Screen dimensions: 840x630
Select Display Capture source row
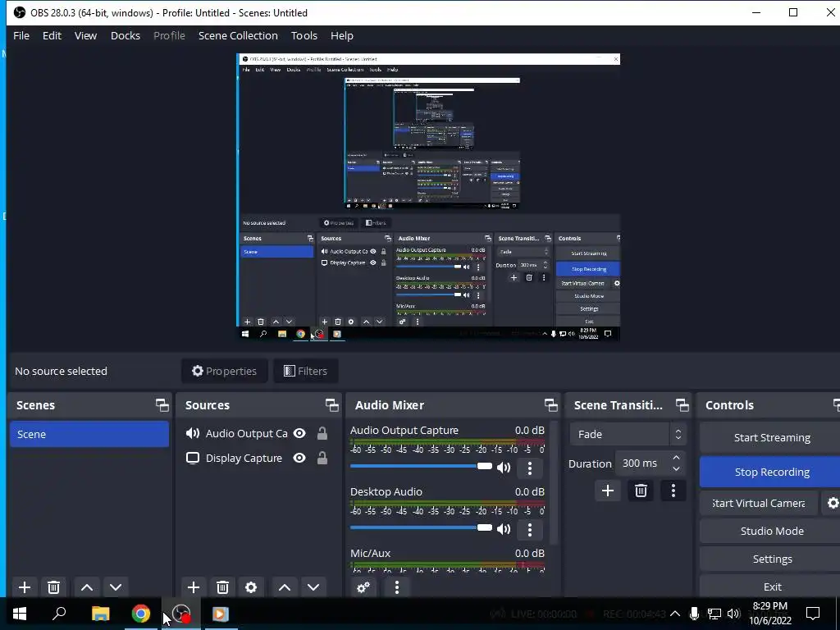point(258,458)
